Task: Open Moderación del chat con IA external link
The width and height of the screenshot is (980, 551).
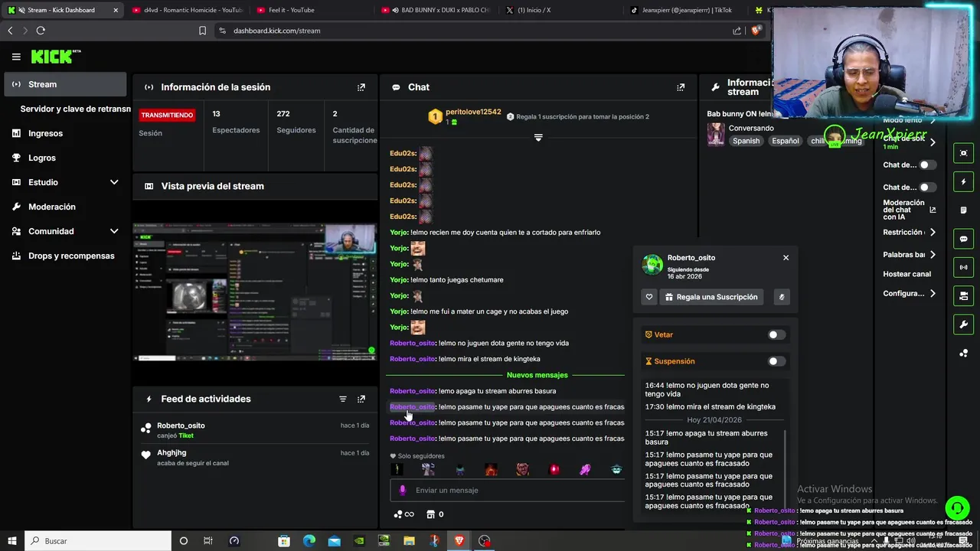Action: tap(933, 210)
